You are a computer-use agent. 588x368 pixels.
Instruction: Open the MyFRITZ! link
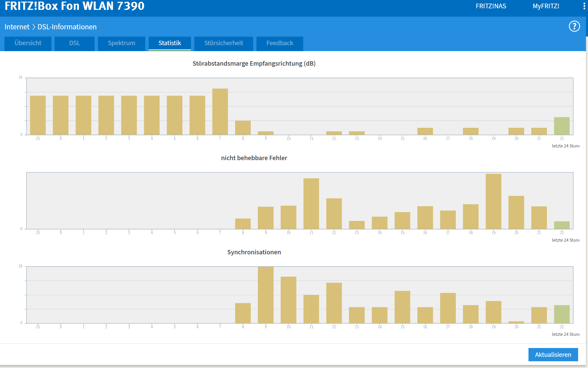546,6
